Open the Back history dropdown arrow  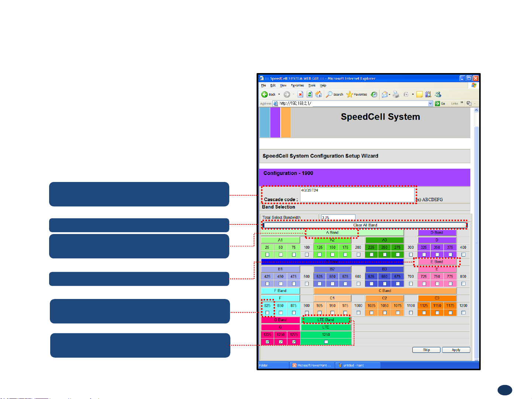coord(279,94)
